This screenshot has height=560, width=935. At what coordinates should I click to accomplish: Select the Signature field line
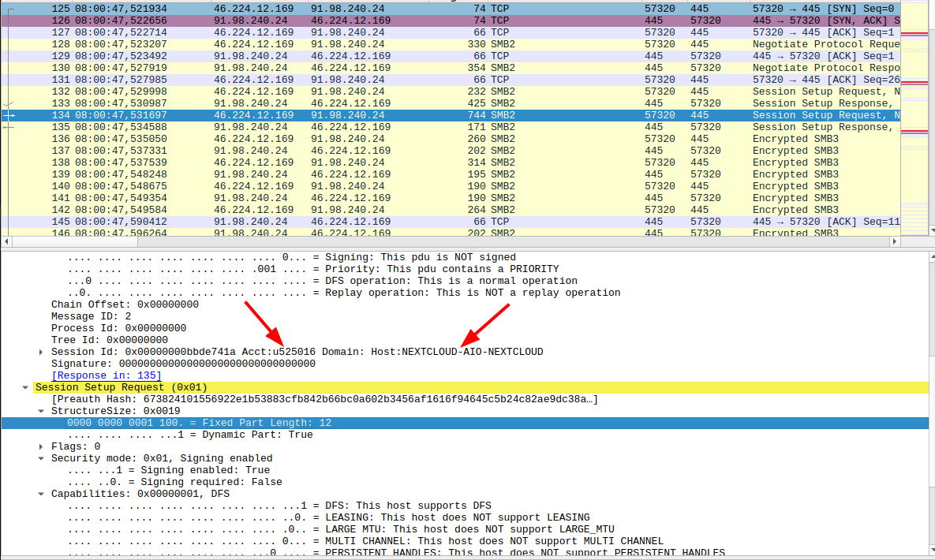[x=183, y=364]
